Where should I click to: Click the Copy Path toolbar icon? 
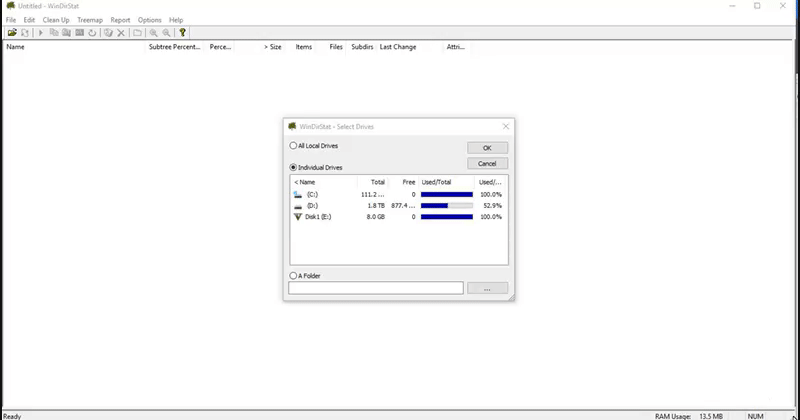[54, 33]
